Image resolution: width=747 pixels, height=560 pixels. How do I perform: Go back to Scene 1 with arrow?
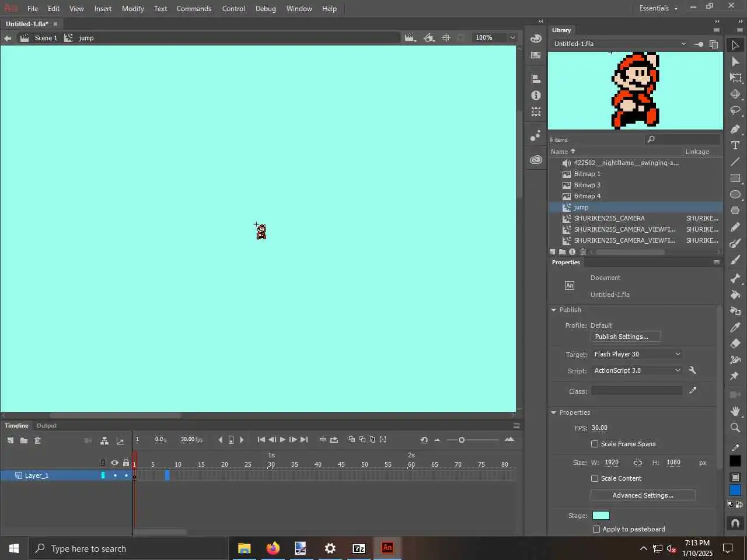(8, 38)
